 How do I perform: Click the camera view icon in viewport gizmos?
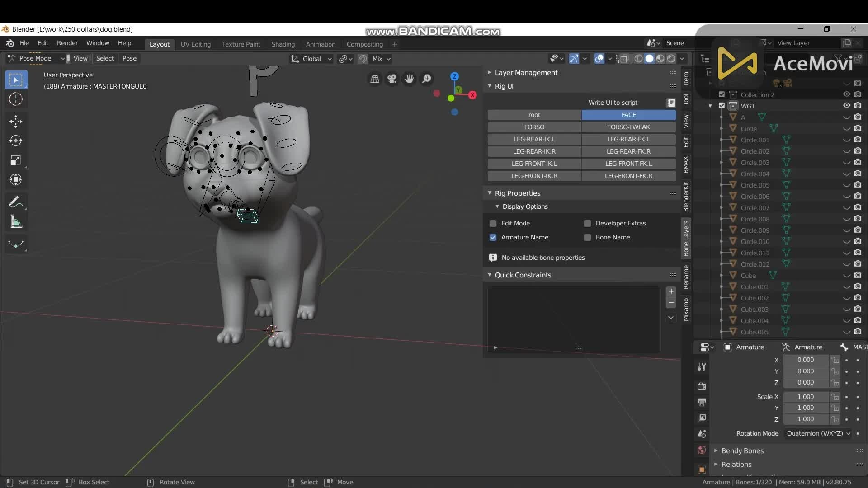tap(392, 79)
